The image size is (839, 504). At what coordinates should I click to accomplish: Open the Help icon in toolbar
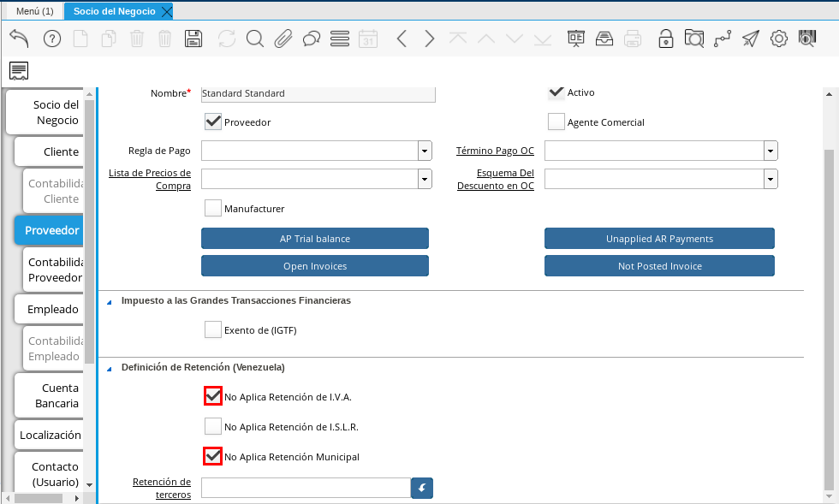point(52,39)
